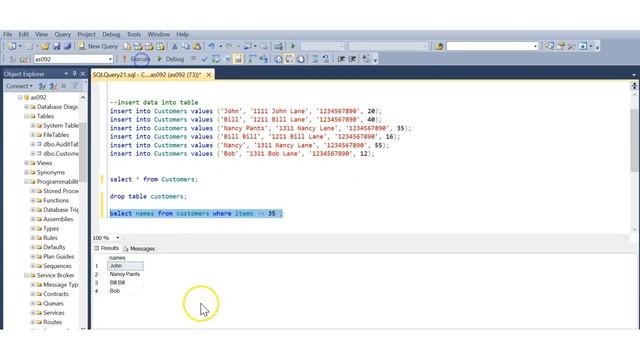Expand the Synonyms folder

pyautogui.click(x=27, y=172)
